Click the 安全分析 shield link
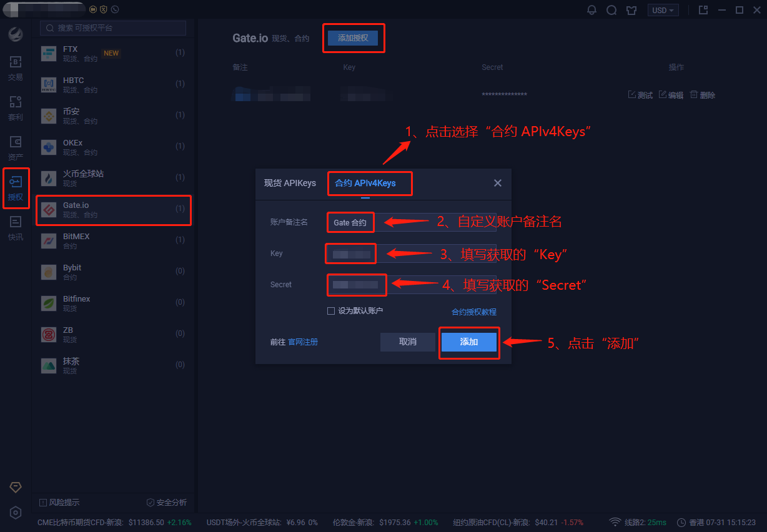Screen dimensions: 767x532 [166, 503]
